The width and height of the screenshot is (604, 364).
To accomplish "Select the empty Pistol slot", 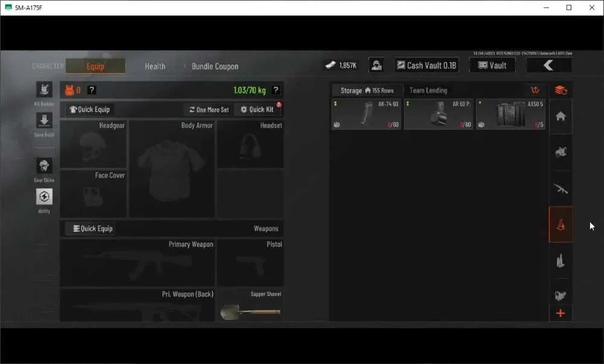I will 251,263.
